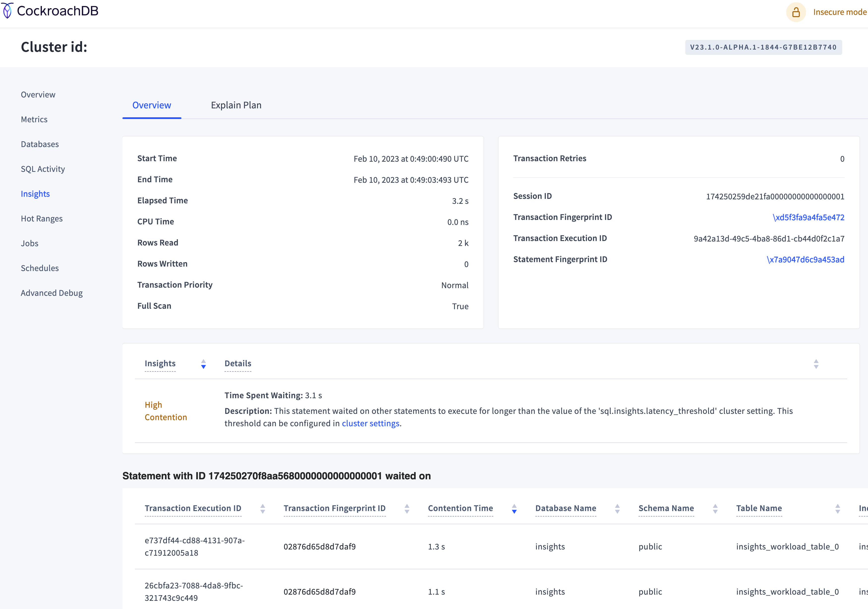The image size is (868, 609).
Task: Click the Database Name column header
Action: pyautogui.click(x=566, y=508)
